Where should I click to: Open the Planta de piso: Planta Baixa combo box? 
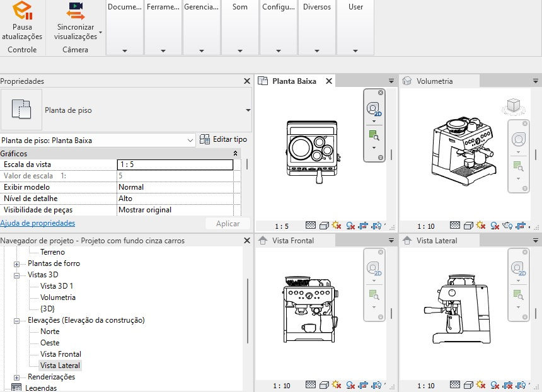[x=98, y=141]
